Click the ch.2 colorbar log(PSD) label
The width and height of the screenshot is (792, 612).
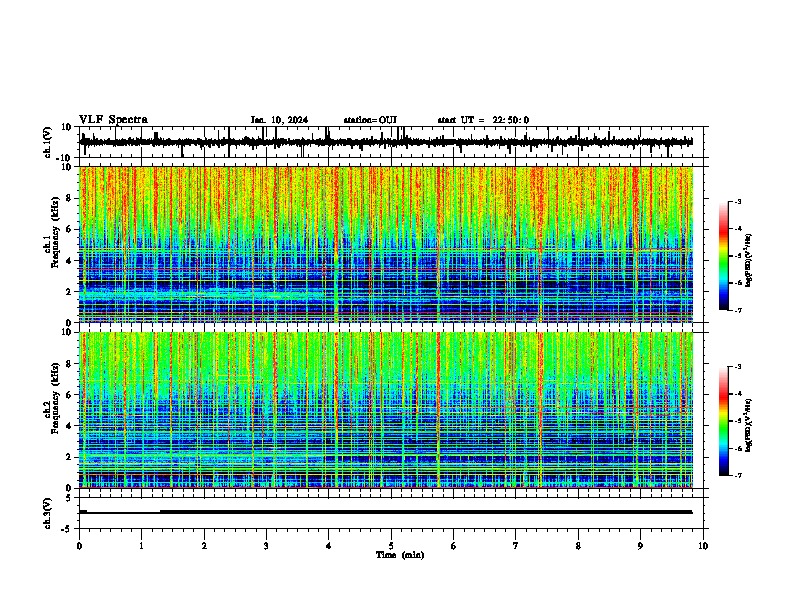pyautogui.click(x=748, y=426)
